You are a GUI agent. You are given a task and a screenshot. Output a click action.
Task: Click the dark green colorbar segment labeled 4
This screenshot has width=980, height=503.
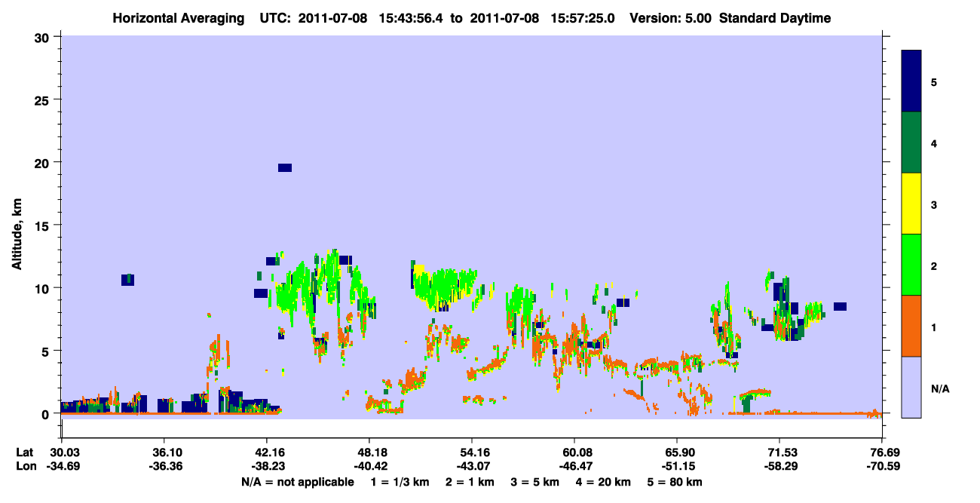(911, 143)
